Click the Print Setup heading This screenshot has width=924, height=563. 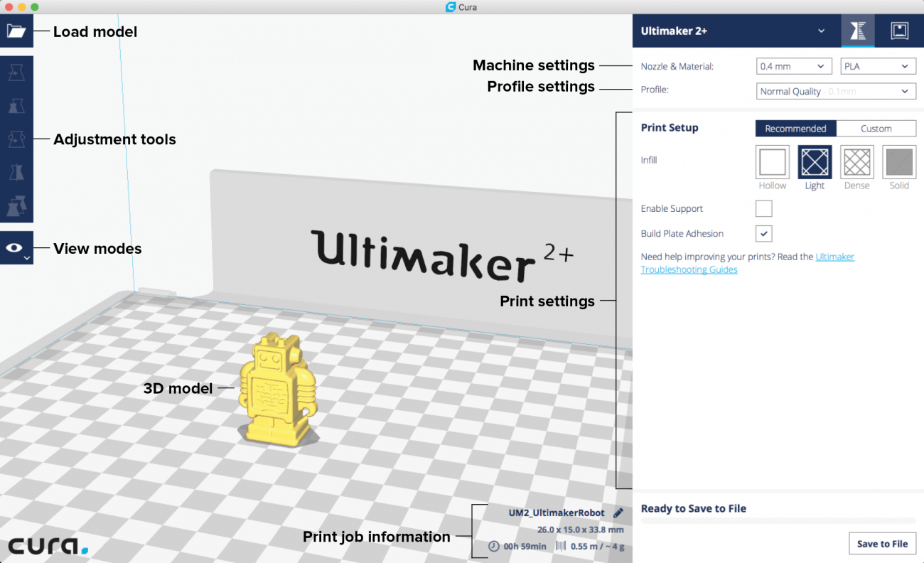point(670,127)
